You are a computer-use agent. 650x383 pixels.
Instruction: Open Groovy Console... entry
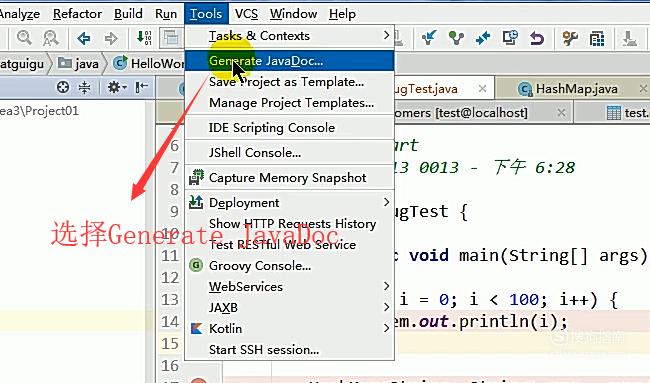[289, 265]
